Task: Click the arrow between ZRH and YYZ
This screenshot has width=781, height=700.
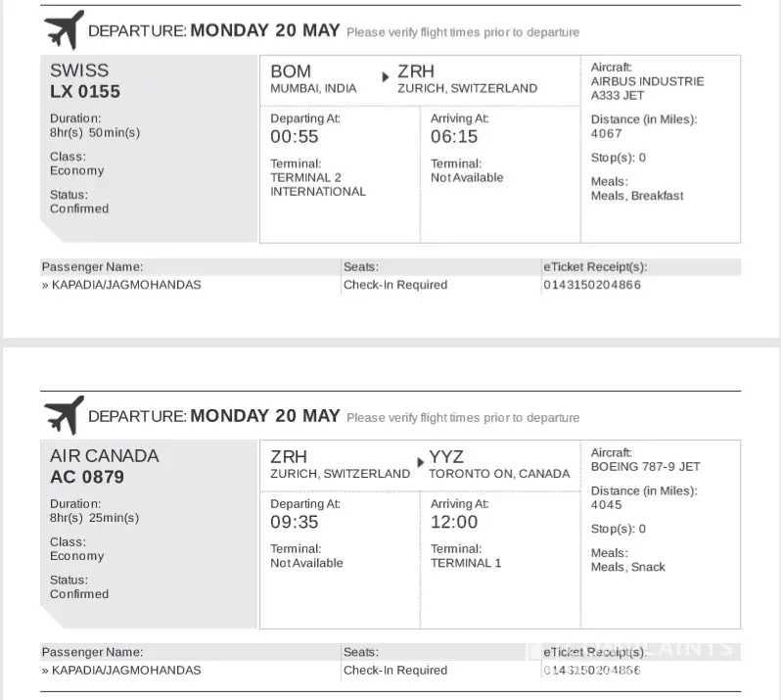Action: 422,461
